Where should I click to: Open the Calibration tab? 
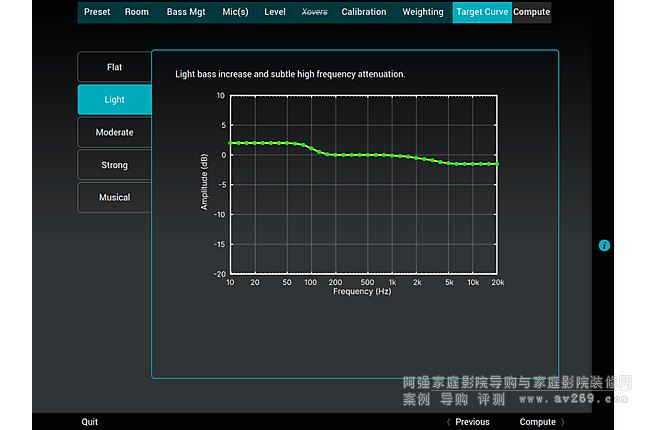pos(363,12)
